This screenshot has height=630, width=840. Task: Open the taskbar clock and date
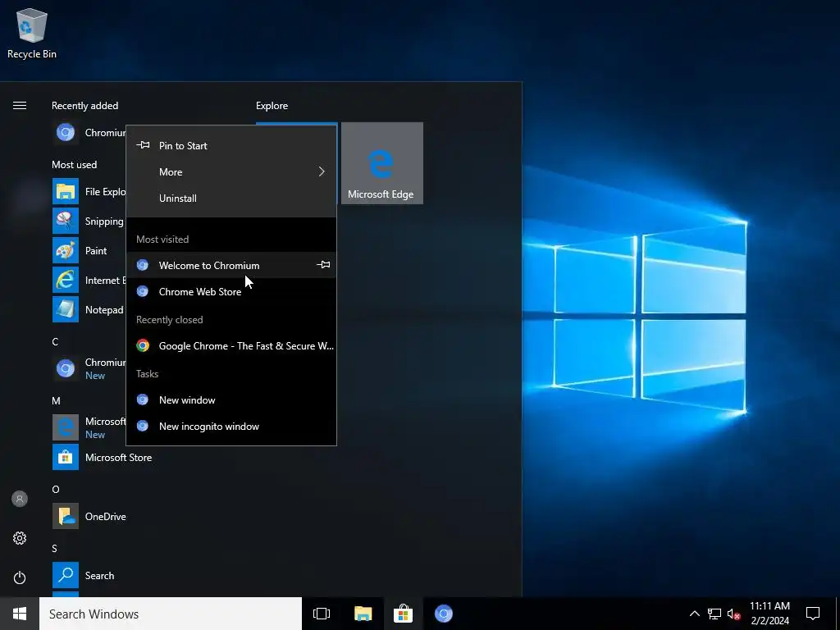pos(769,614)
